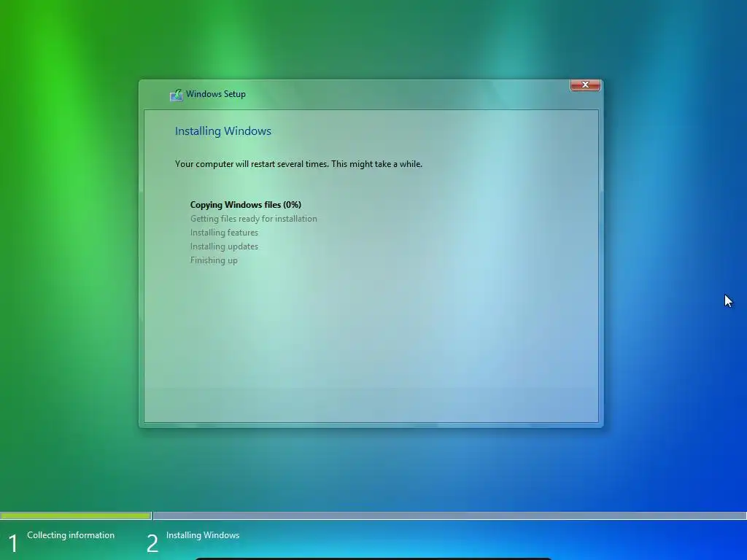This screenshot has width=747, height=560.
Task: Click the restart several times message
Action: click(x=298, y=164)
